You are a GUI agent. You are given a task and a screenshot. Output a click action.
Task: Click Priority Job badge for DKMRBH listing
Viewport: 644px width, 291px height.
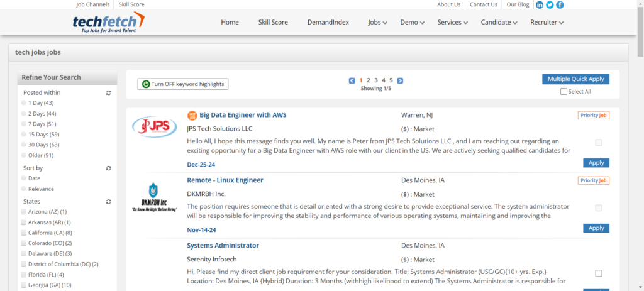[x=594, y=180]
